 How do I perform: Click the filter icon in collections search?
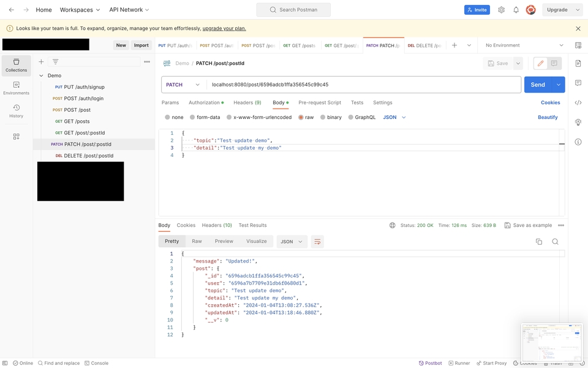click(x=56, y=61)
